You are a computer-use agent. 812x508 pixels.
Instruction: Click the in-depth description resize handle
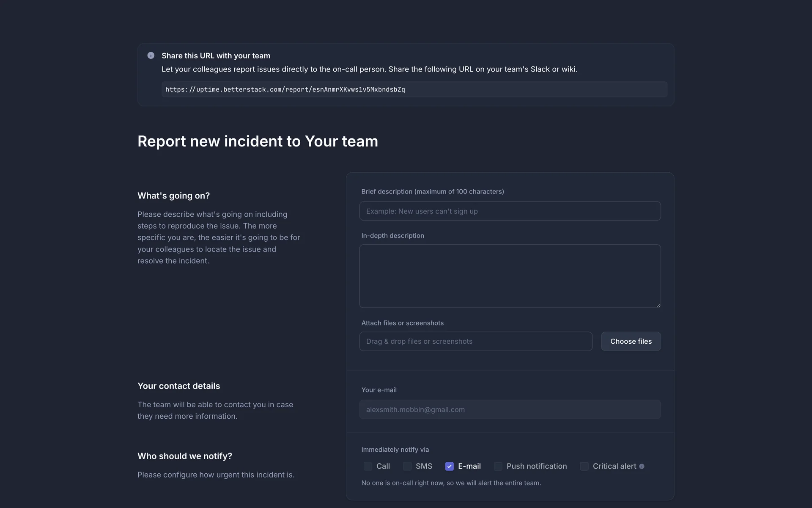(658, 305)
